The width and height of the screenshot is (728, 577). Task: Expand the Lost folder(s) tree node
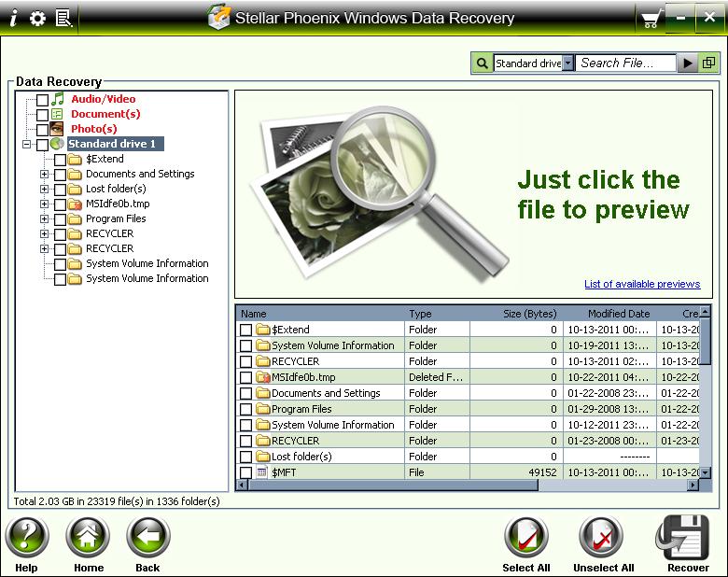point(44,190)
